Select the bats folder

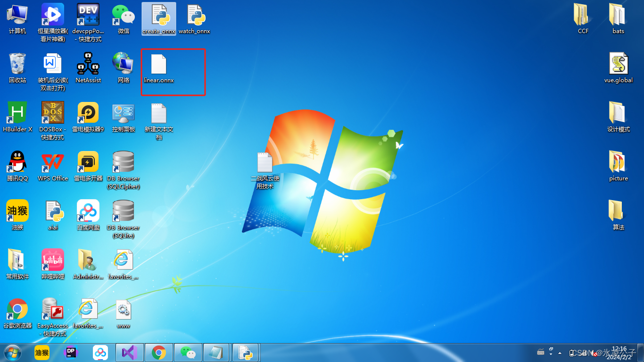(x=618, y=19)
